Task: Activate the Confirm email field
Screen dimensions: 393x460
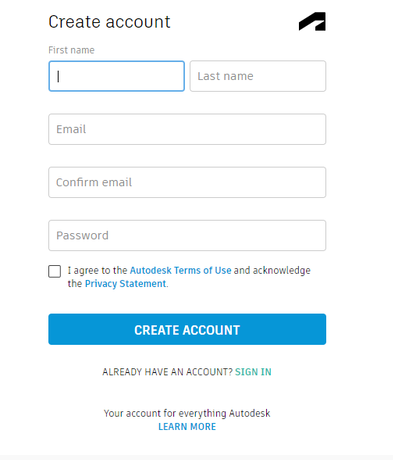Action: click(x=187, y=182)
